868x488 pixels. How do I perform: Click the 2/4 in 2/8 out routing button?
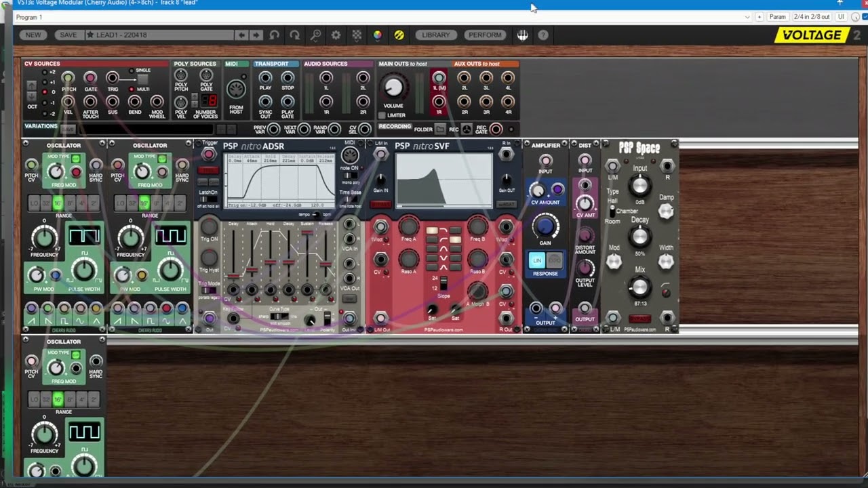click(x=811, y=17)
